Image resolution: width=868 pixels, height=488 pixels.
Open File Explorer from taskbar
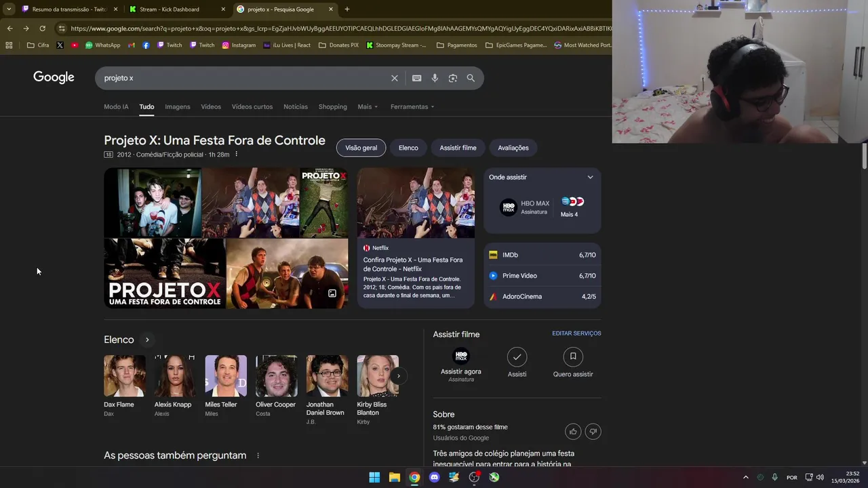click(x=394, y=477)
